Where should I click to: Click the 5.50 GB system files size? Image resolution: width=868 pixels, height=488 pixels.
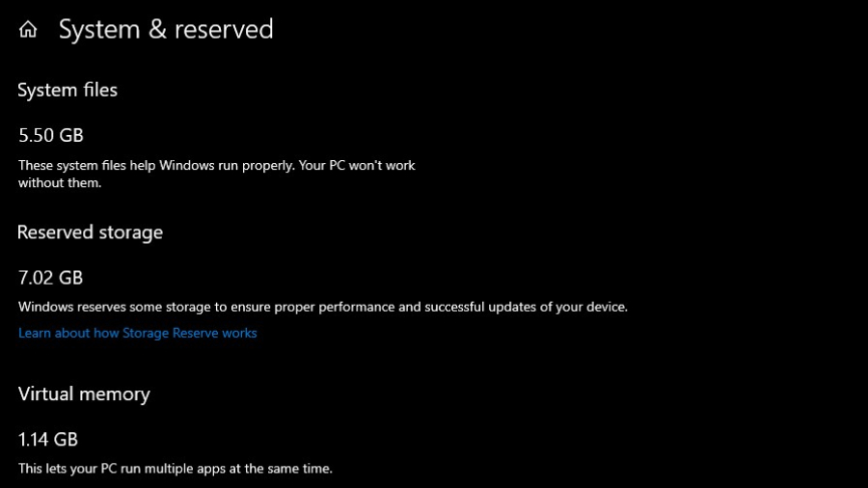[51, 135]
